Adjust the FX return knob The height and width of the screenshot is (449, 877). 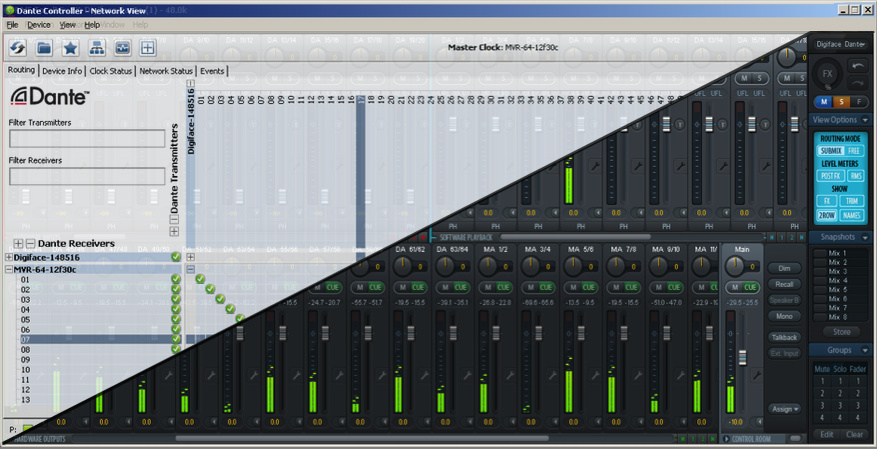(x=827, y=74)
